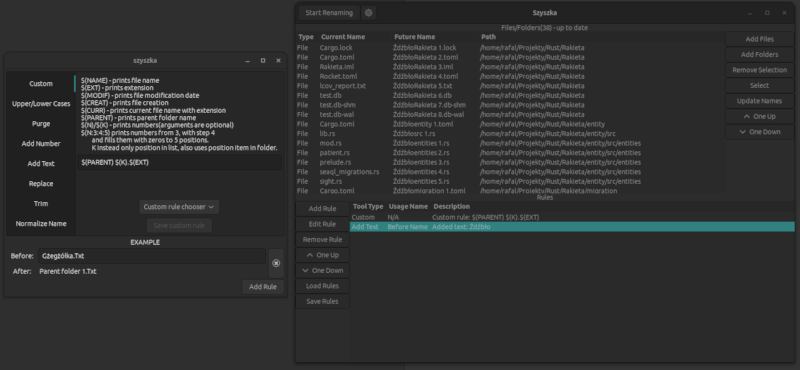The image size is (800, 370).
Task: Click the Remove Selection button
Action: click(759, 70)
